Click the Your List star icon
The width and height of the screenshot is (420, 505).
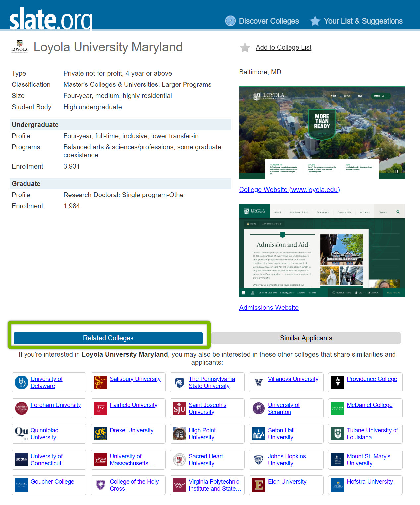(x=315, y=21)
